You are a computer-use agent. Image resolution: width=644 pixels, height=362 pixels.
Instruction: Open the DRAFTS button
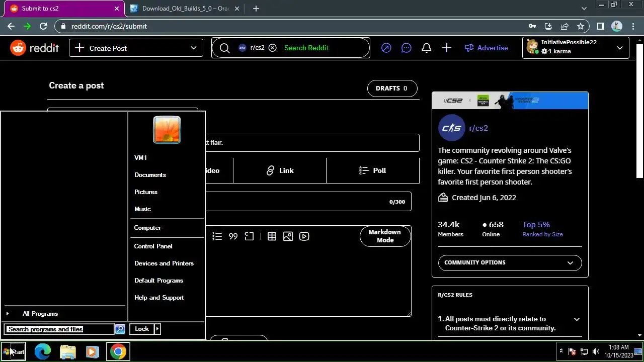392,88
